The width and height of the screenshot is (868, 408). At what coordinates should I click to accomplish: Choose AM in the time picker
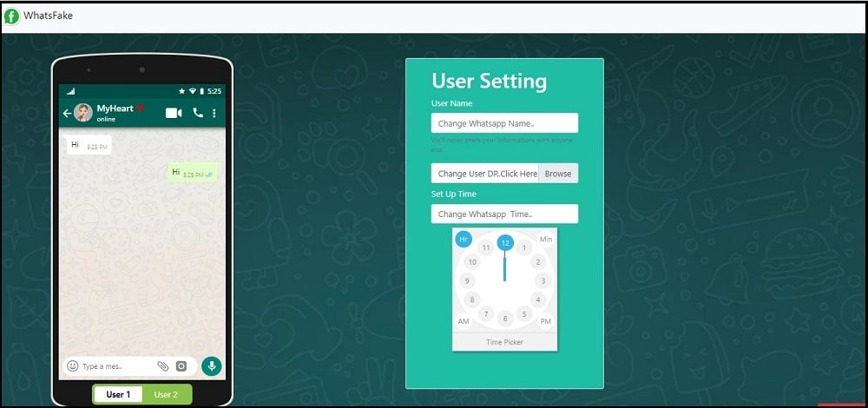tap(464, 322)
